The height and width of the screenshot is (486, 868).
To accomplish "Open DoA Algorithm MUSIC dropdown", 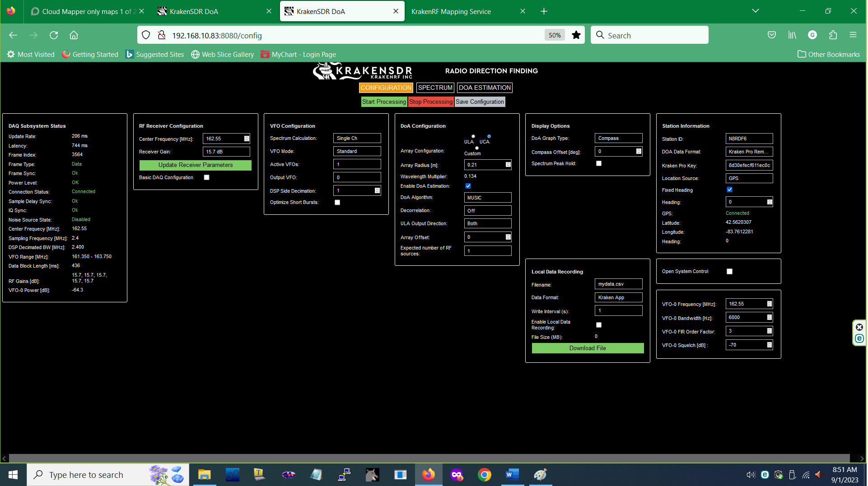I will (x=488, y=198).
